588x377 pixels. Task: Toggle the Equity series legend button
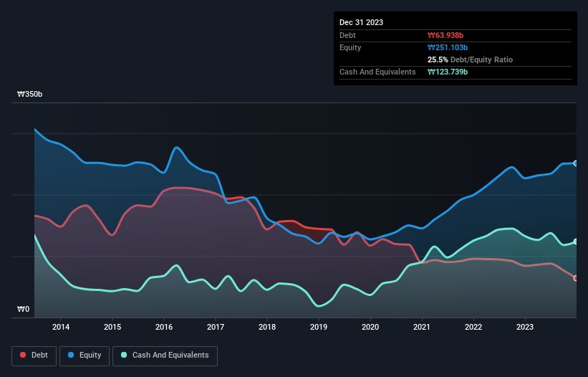(85, 355)
